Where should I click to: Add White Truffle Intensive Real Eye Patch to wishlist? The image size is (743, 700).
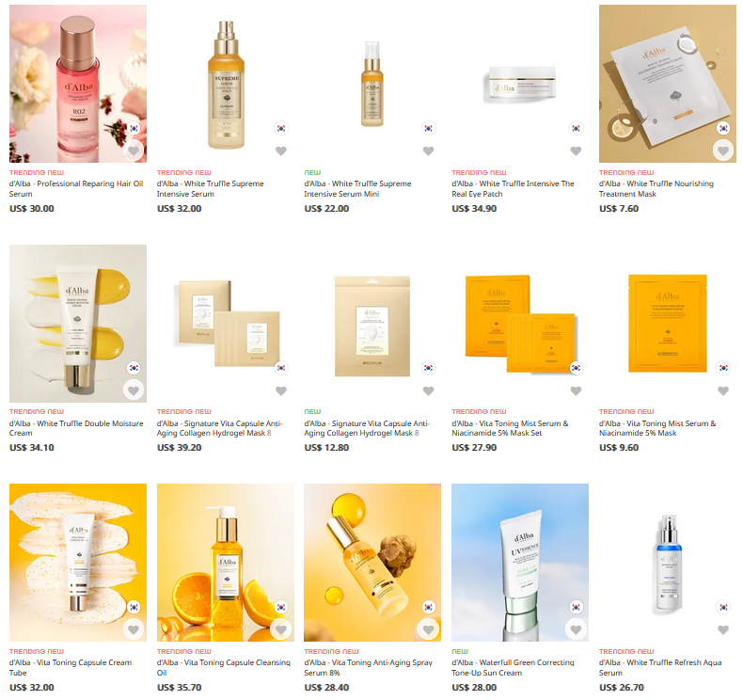(576, 151)
